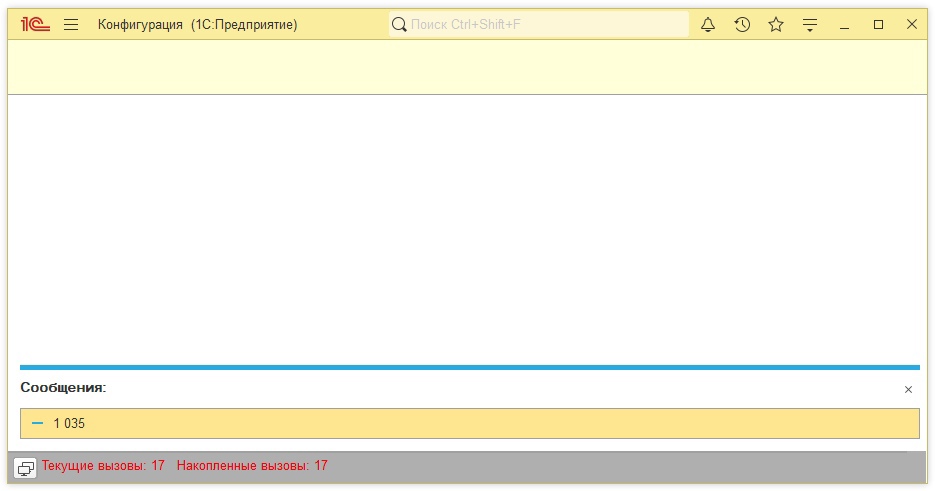Click the magnifier search icon
The width and height of the screenshot is (935, 491).
pyautogui.click(x=399, y=24)
